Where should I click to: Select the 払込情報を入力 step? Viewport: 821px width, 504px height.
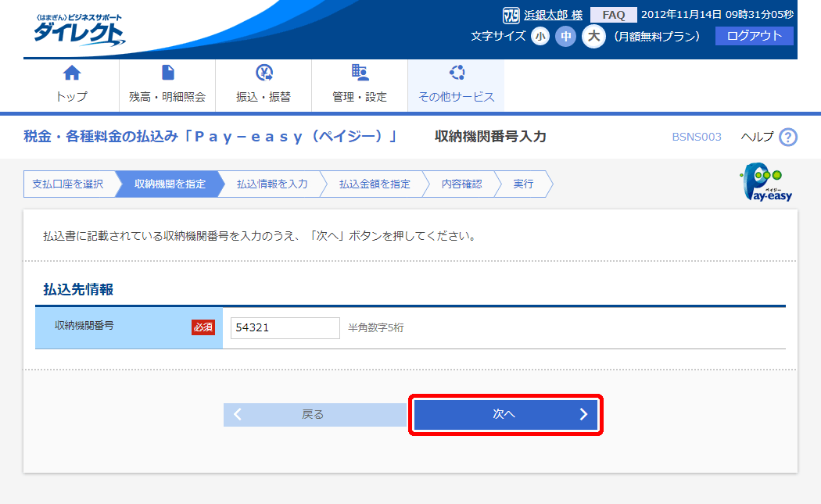click(x=272, y=184)
